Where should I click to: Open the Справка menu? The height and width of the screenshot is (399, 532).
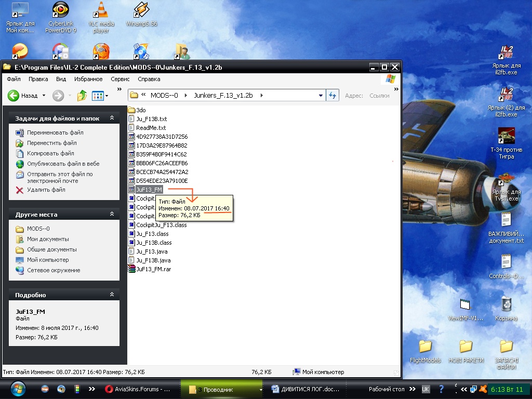click(x=149, y=79)
